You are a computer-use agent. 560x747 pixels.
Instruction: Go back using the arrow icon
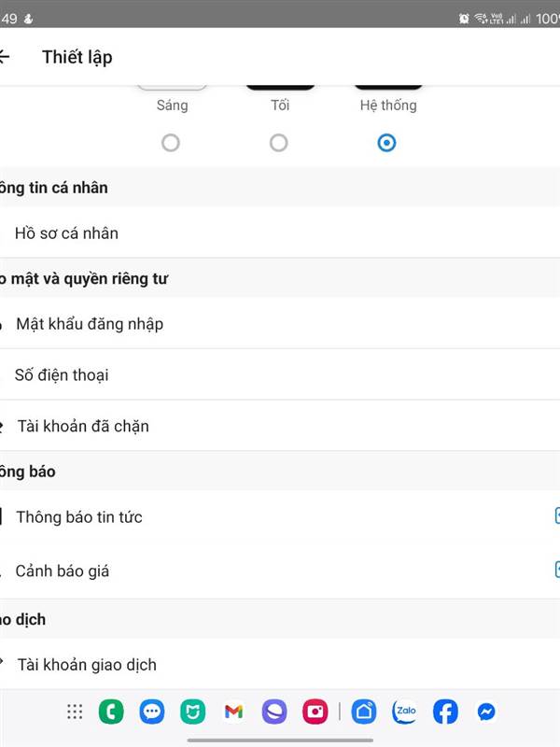coord(5,57)
